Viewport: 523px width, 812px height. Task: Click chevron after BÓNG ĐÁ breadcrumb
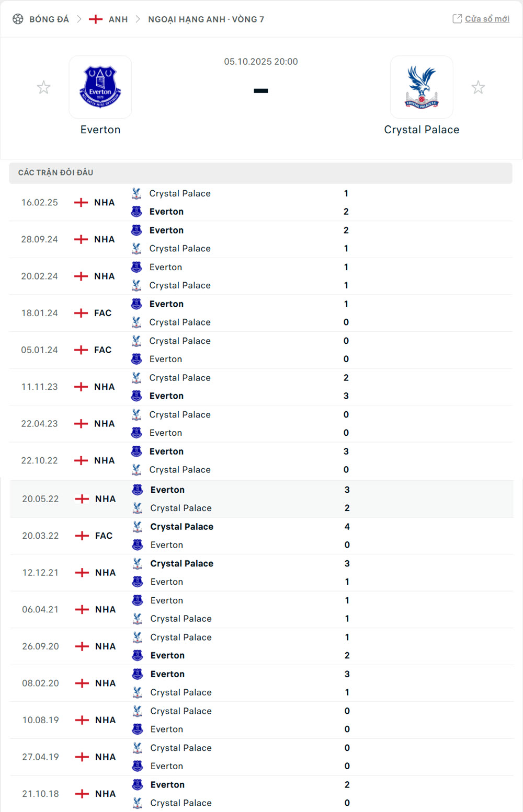click(x=79, y=19)
